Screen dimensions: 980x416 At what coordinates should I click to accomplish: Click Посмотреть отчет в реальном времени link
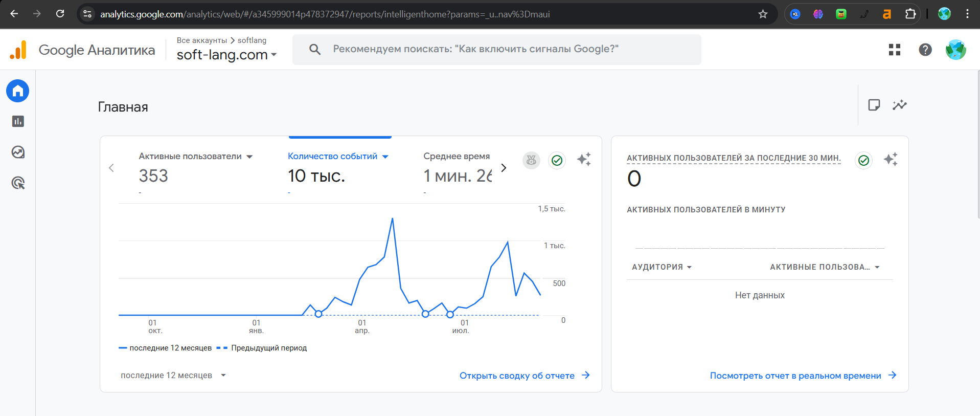803,376
